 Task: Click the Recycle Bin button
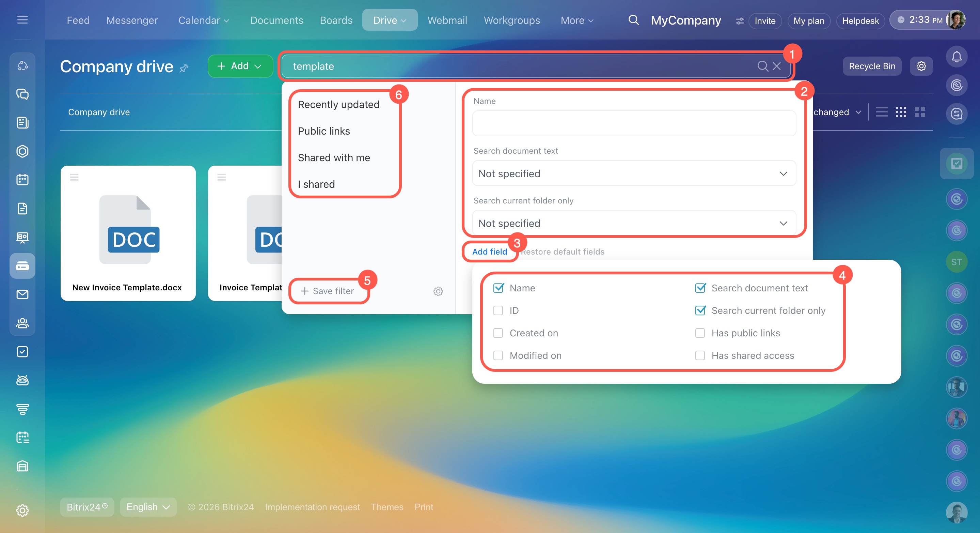pos(872,66)
